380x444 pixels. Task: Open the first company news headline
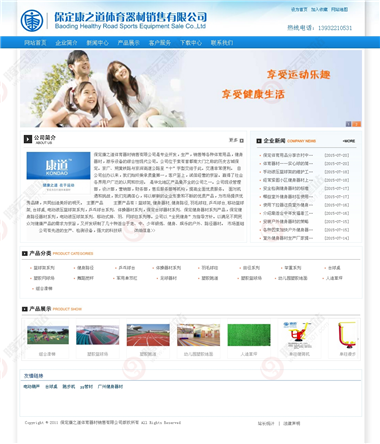(288, 155)
